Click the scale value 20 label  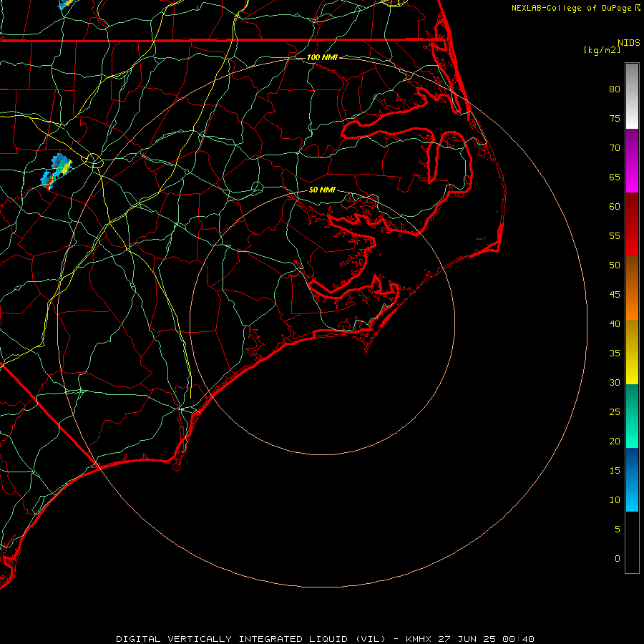[615, 441]
